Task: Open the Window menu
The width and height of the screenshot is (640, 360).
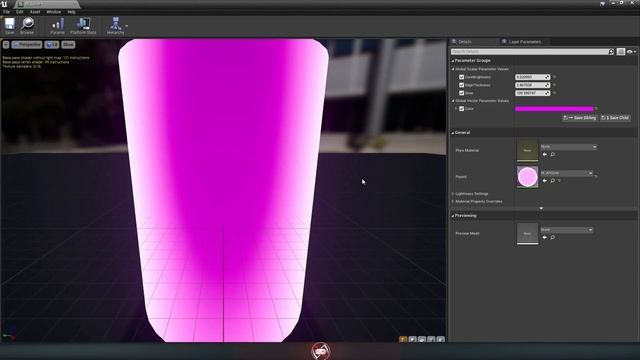Action: 53,12
